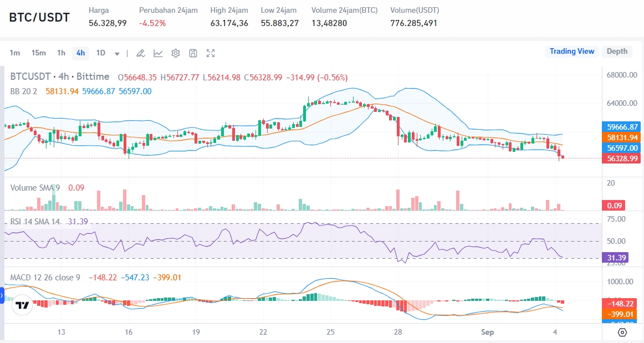
Task: Click the Sep date on time axis
Action: coord(487,332)
